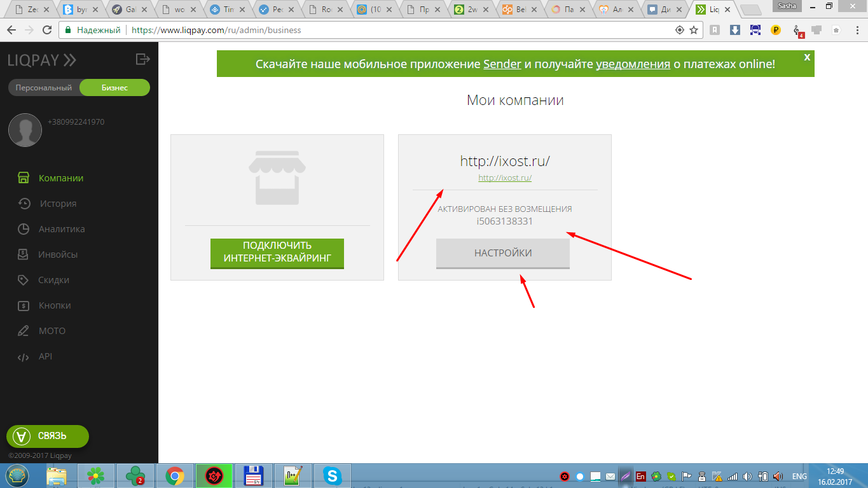Click the Инвойсы inbox icon

[x=24, y=254]
